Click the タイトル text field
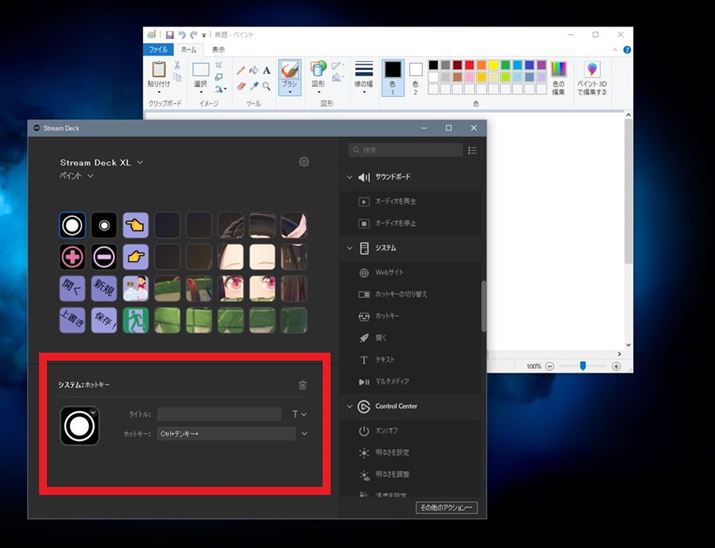The image size is (715, 548). tap(219, 414)
